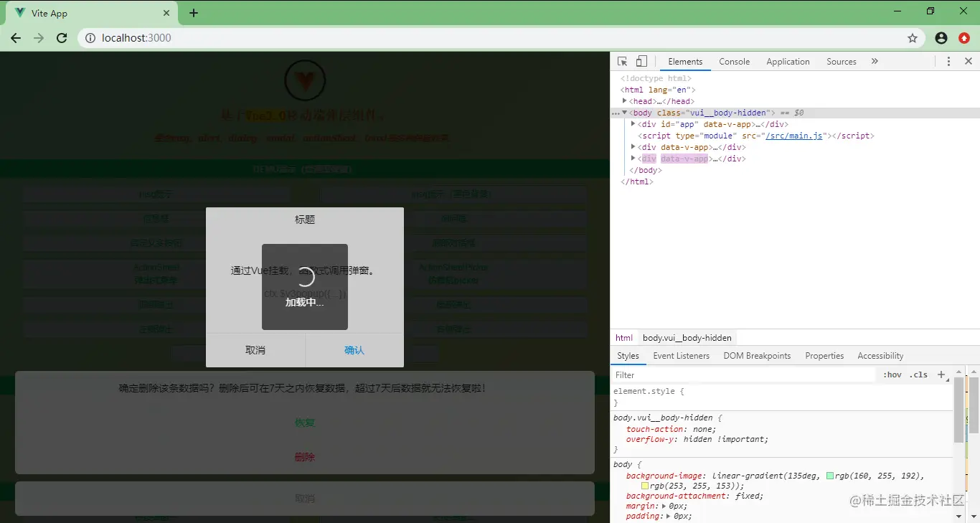The image size is (980, 523).
Task: Click the 确认 button in the dialog
Action: click(x=354, y=350)
